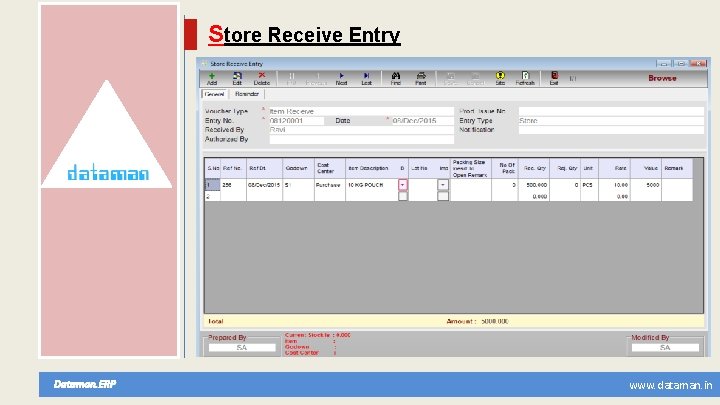Viewport: 720px width, 405px height.
Task: Click the Rate column header
Action: point(614,168)
